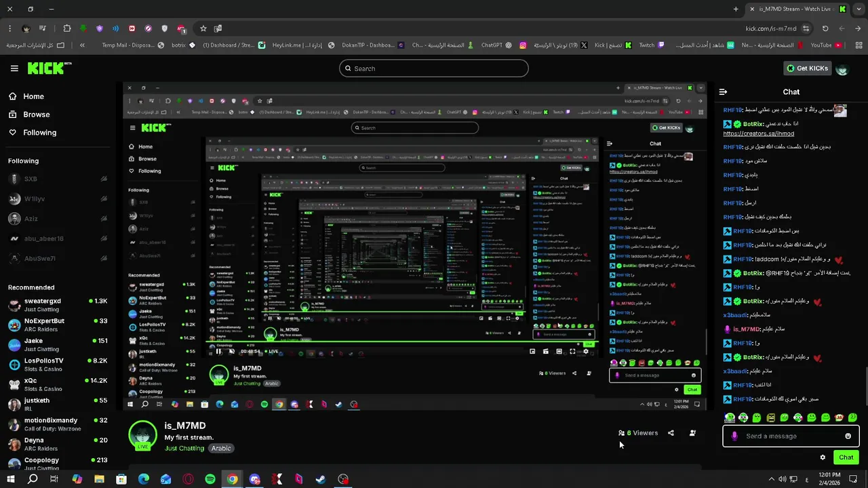Screen dimensions: 868x488
Task: Toggle notifications bell for W1llyv channel
Action: click(104, 199)
